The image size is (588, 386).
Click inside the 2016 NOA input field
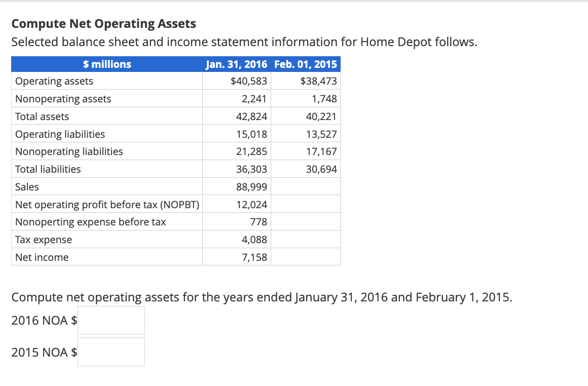(x=111, y=320)
